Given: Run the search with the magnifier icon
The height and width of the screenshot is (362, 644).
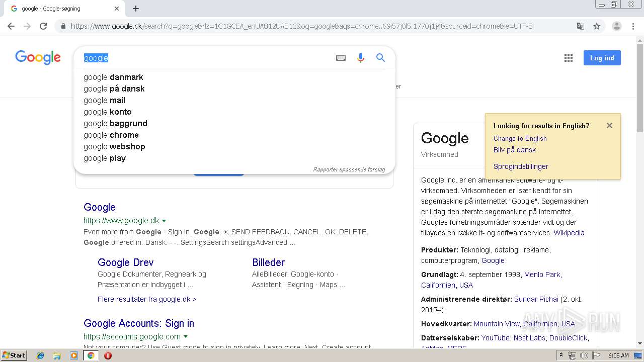Looking at the screenshot, I should 380,58.
